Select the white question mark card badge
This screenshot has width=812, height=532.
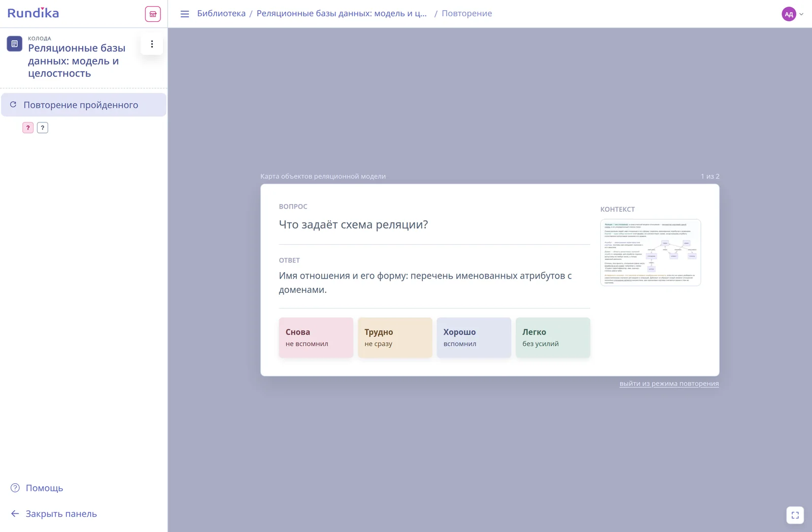pos(43,128)
